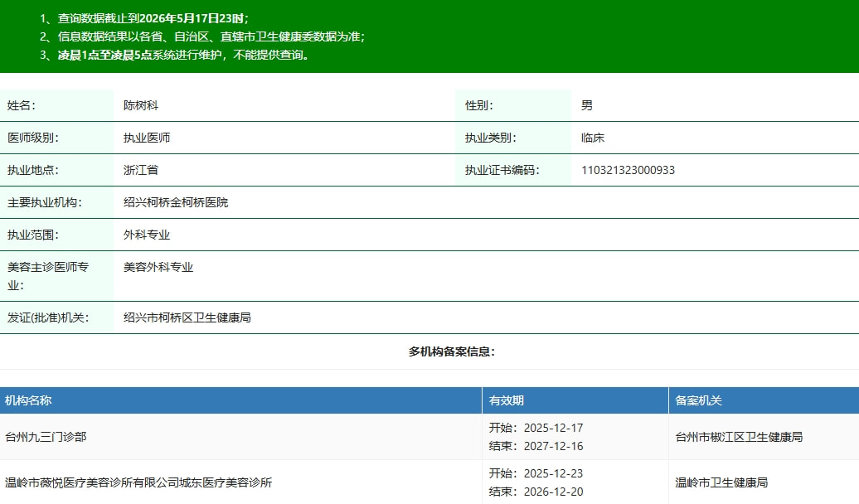
Task: Select the value 外科专业
Action: click(147, 235)
